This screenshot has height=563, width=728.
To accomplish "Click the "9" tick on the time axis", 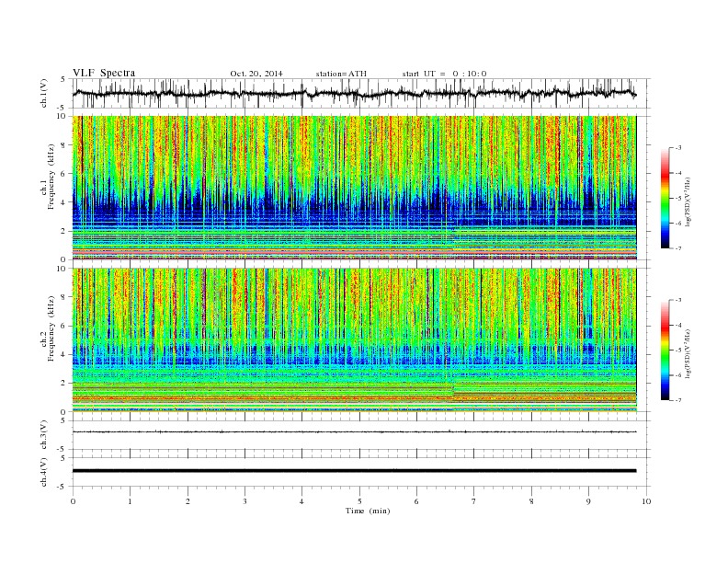I will pyautogui.click(x=588, y=501).
